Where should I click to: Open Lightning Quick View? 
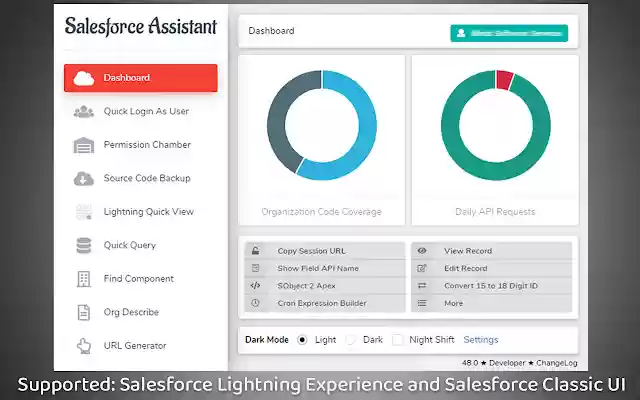(141, 212)
